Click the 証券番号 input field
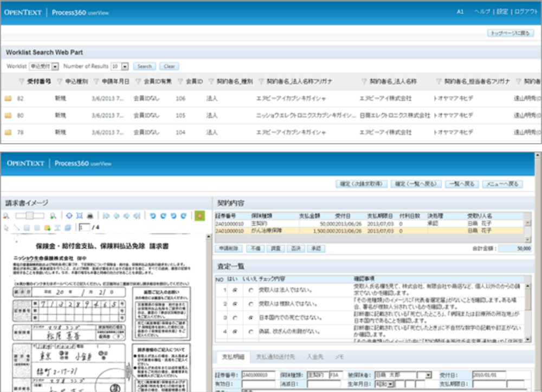The image size is (542, 392). (x=258, y=375)
